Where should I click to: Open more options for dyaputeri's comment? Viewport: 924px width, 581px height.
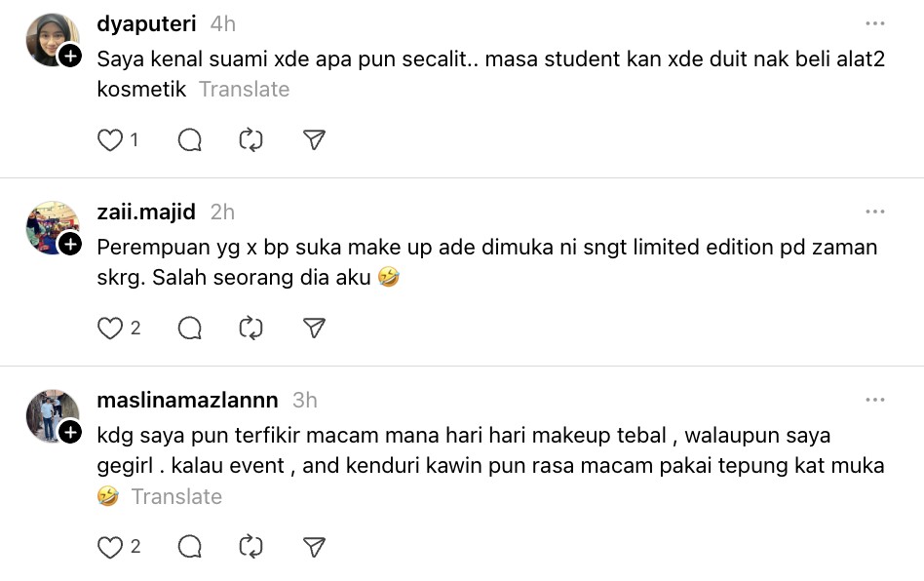[x=874, y=23]
